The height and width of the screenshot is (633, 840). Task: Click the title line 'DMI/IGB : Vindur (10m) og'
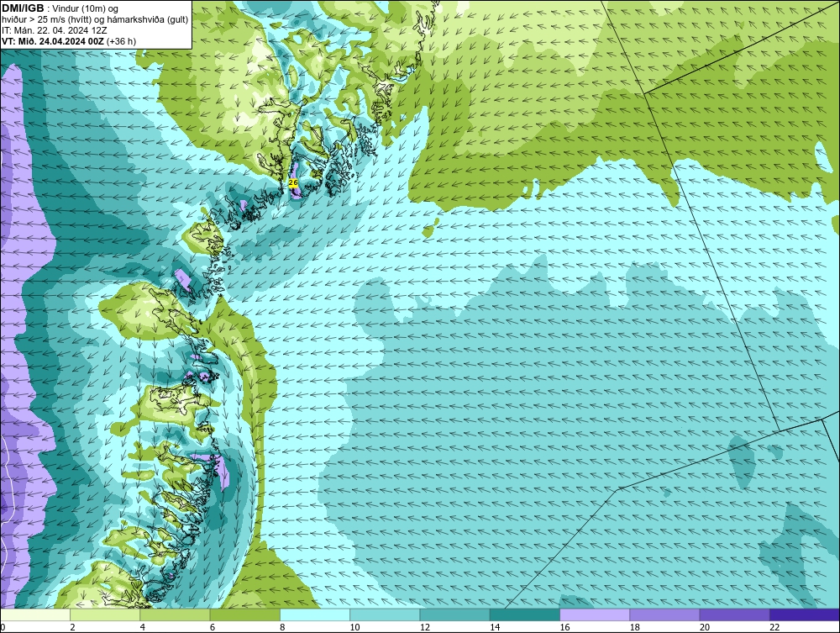pos(60,8)
